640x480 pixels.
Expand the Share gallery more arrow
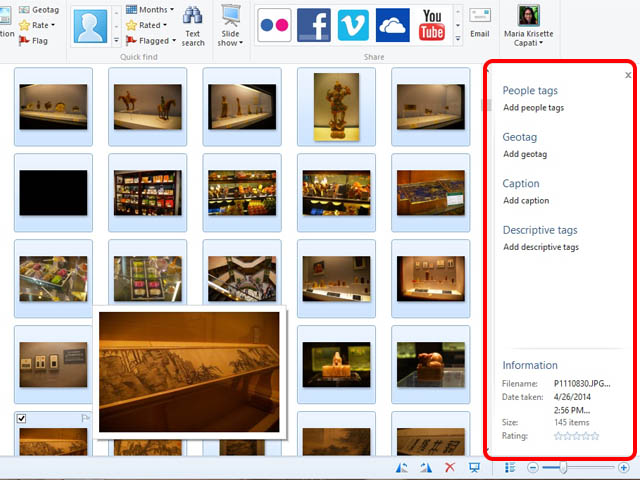coord(458,39)
